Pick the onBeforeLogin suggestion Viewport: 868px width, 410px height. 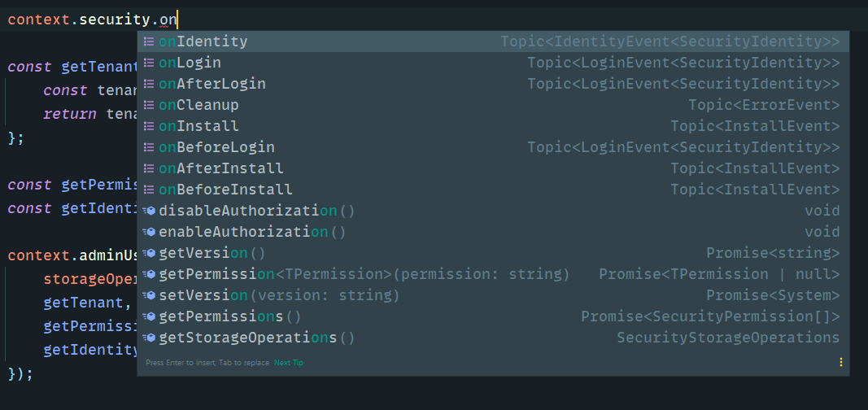point(216,147)
